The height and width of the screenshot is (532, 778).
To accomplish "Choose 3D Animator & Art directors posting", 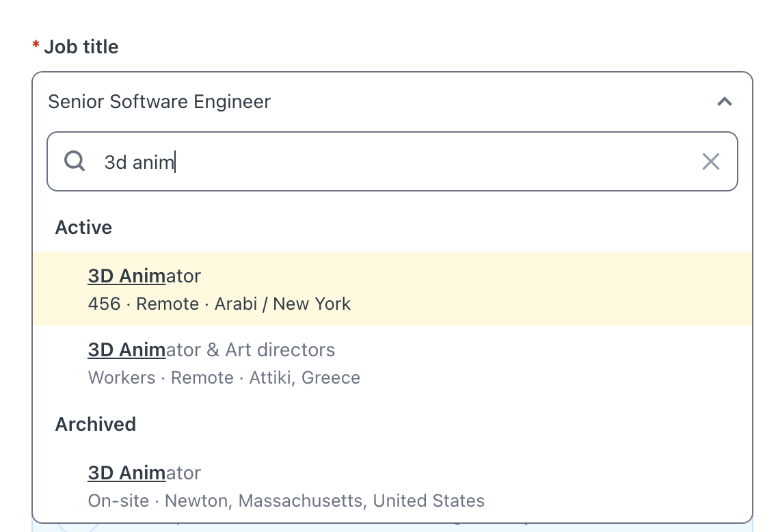I will point(211,349).
